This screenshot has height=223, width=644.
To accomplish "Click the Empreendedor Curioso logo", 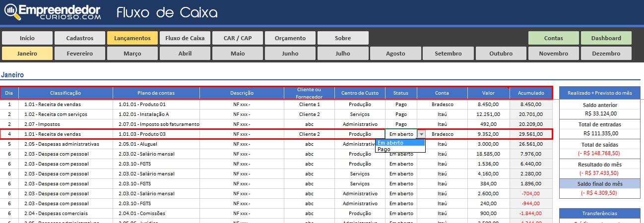I will (53, 12).
